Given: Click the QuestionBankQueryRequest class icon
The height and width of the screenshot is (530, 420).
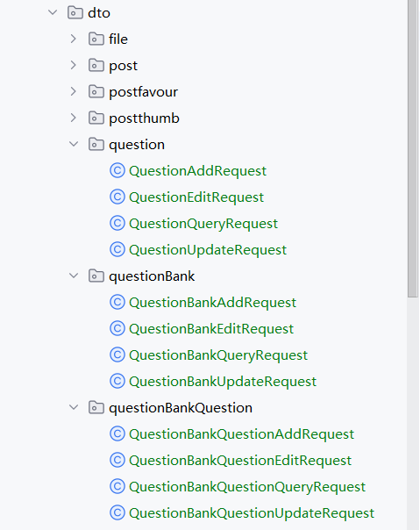Looking at the screenshot, I should [117, 355].
